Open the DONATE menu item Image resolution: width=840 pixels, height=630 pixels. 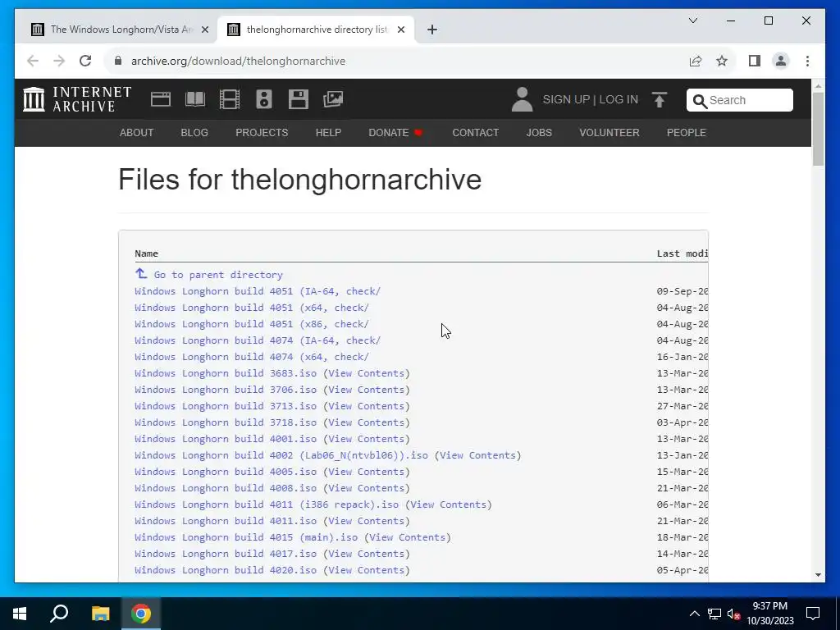pyautogui.click(x=395, y=133)
